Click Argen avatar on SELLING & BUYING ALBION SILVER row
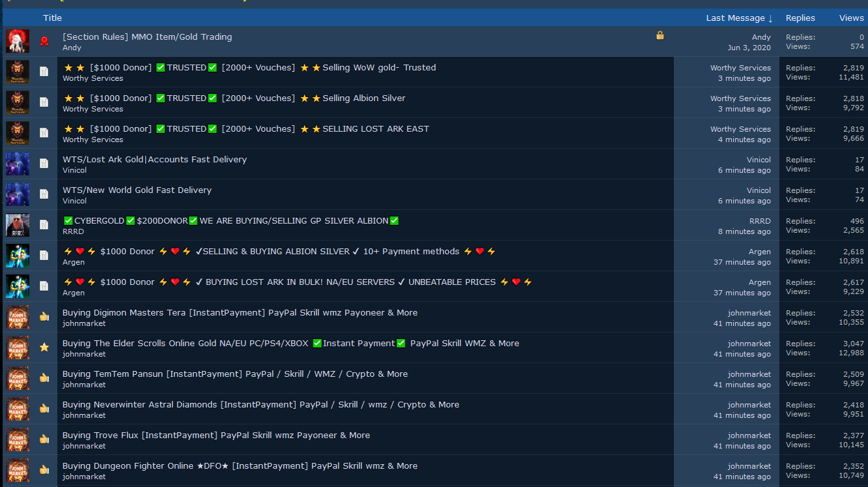Viewport: 868px width, 487px height. coord(18,256)
